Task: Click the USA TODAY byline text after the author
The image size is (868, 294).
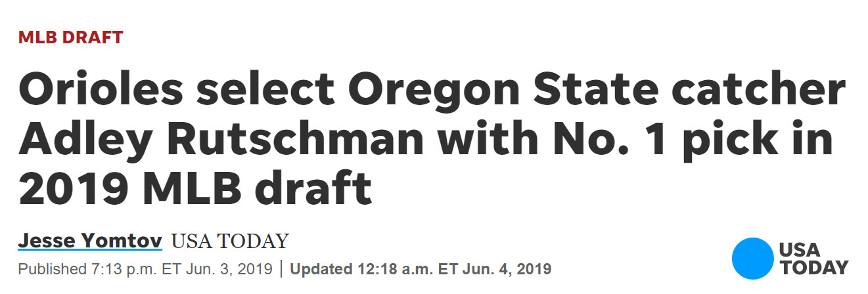Action: [x=230, y=241]
